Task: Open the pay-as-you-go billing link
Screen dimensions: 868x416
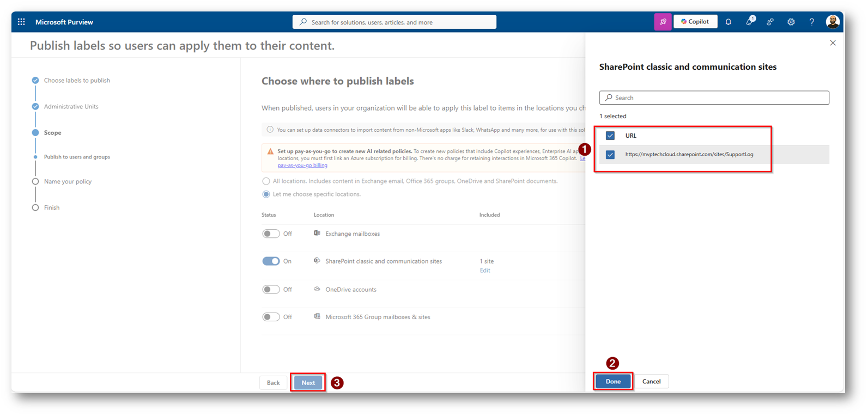Action: click(302, 165)
